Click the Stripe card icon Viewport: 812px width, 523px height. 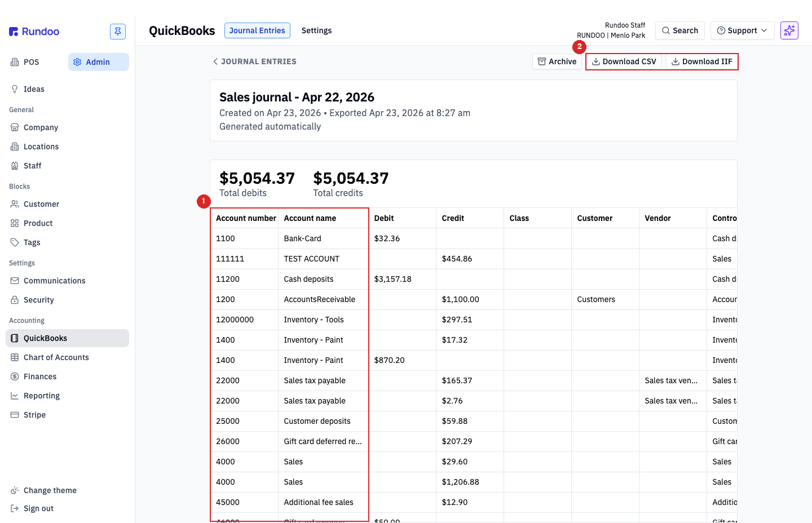coord(15,415)
